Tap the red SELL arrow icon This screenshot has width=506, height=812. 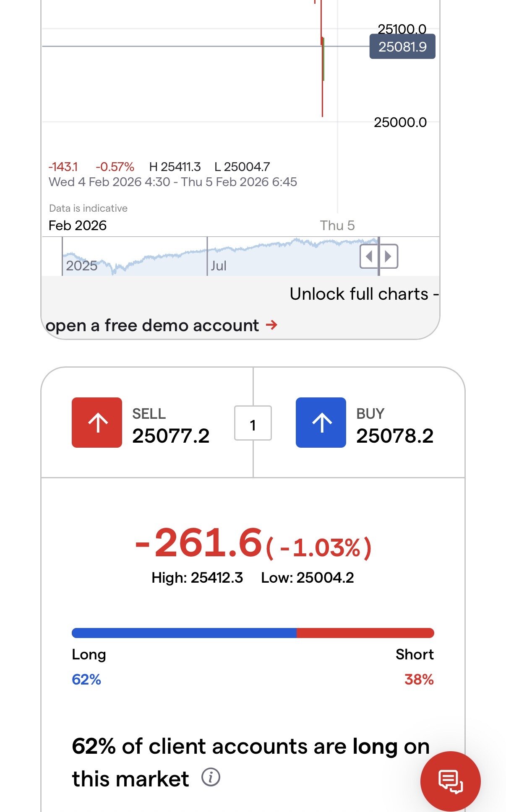pos(97,423)
